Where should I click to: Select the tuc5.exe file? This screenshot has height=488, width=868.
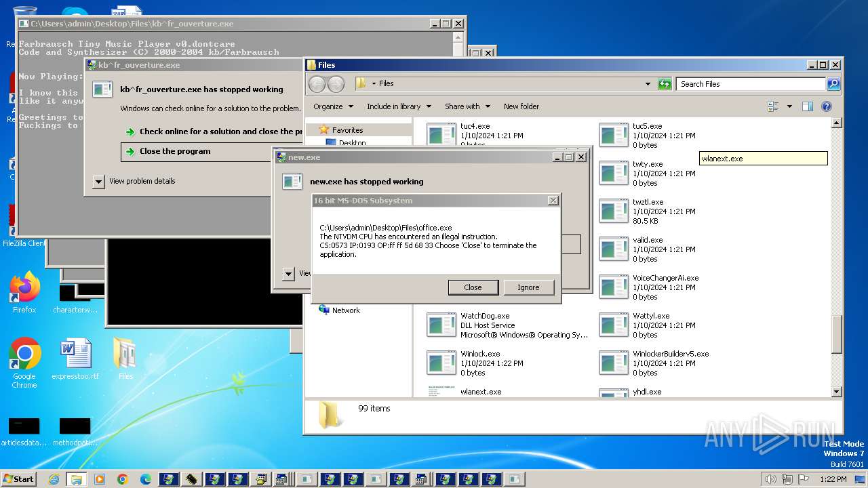pyautogui.click(x=679, y=135)
